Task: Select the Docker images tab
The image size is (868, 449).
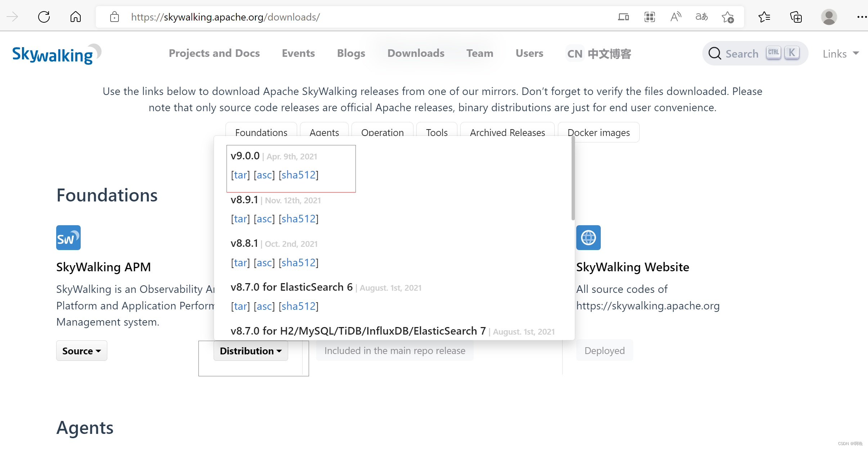Action: tap(598, 132)
